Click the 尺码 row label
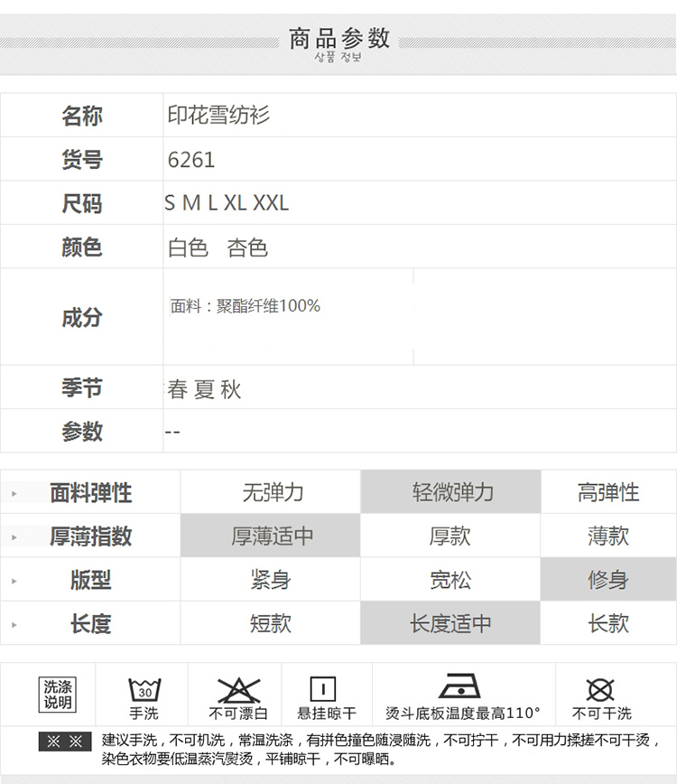677x784 pixels. pyautogui.click(x=82, y=203)
